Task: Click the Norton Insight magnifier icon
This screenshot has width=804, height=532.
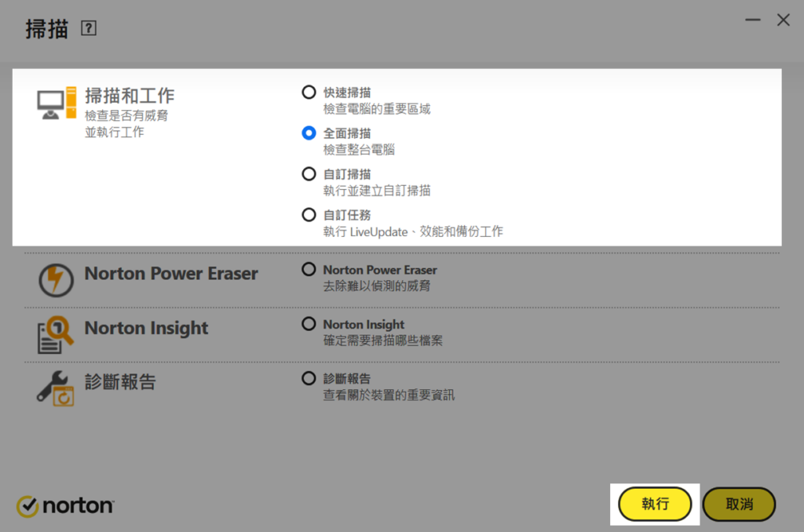Action: coord(56,335)
